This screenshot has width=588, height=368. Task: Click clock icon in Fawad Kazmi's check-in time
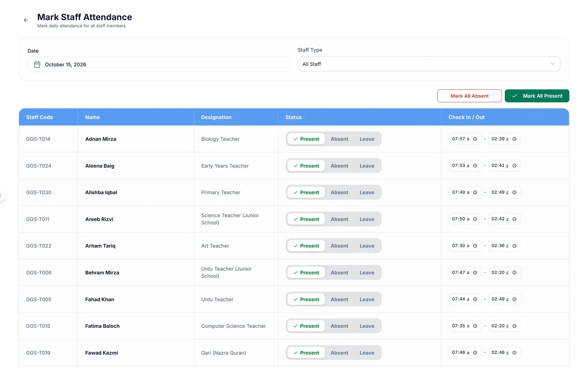[x=475, y=353]
